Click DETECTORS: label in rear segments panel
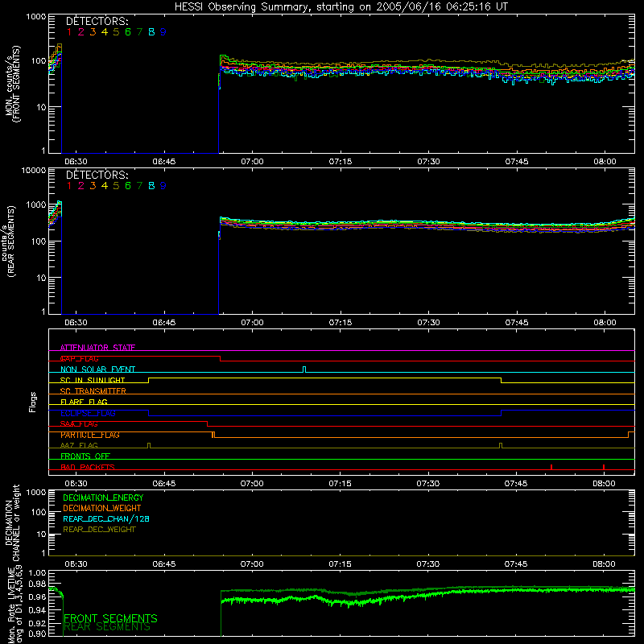This screenshot has width=644, height=644. 97,175
